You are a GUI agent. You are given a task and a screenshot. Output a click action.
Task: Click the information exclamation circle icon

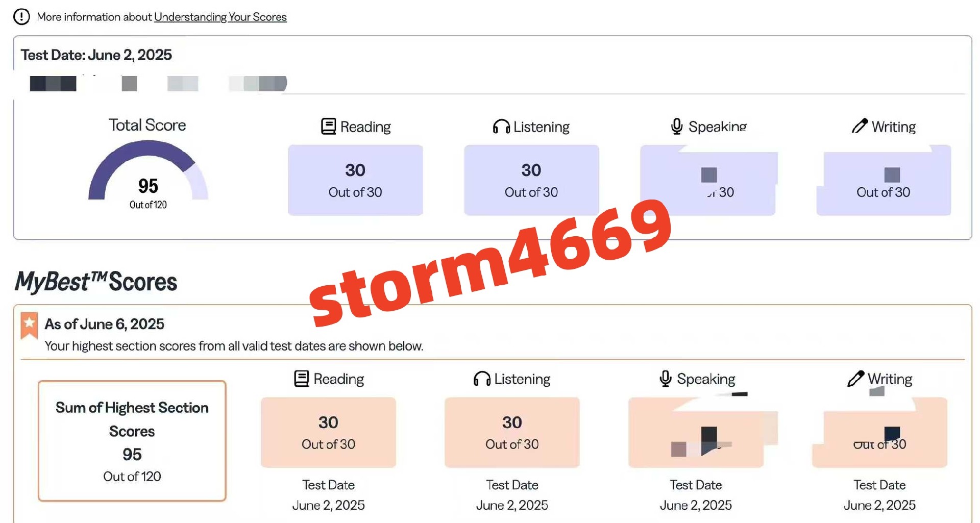(x=21, y=17)
